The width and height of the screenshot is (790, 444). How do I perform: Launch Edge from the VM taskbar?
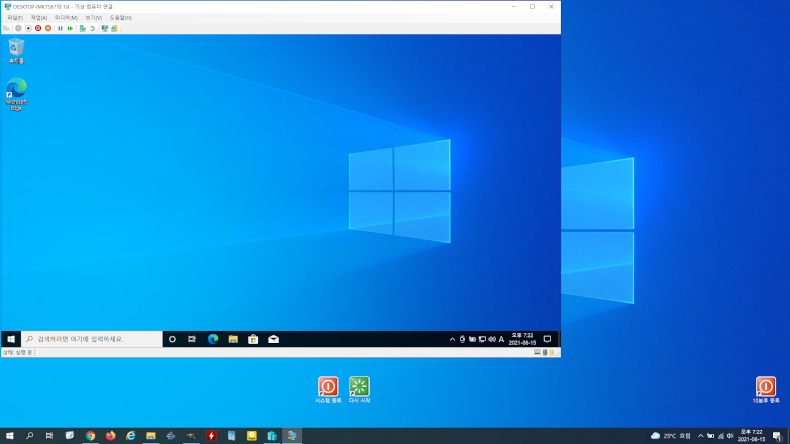point(213,339)
